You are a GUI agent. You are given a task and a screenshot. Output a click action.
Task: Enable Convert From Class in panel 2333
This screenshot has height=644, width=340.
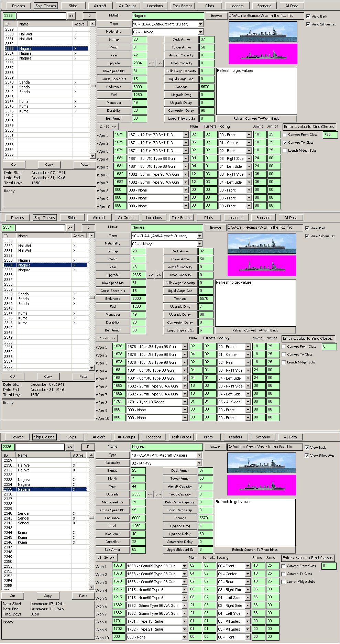[x=285, y=135]
